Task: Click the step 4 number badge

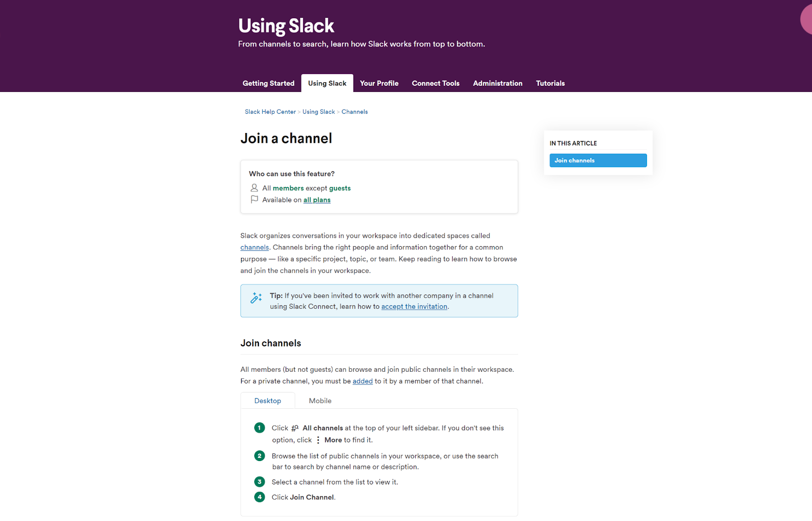Action: (x=259, y=497)
